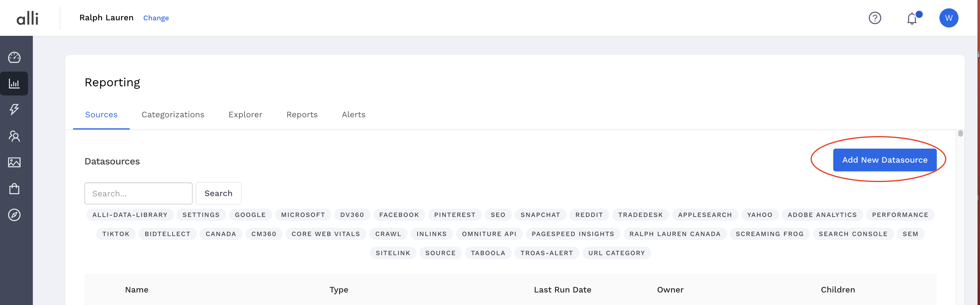Select the bar chart Reporting icon
Screen dimensions: 980x305
[x=14, y=83]
